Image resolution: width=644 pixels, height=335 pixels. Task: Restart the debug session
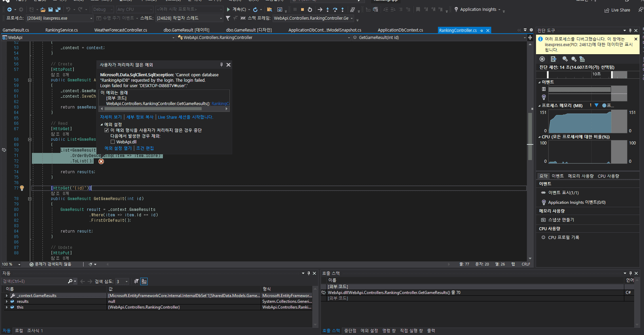coord(310,9)
